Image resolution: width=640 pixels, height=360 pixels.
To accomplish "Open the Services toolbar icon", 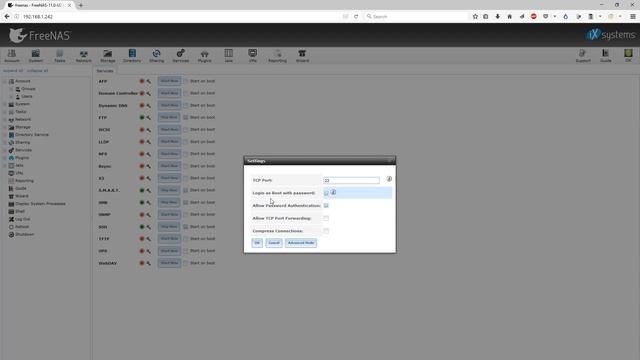I will pyautogui.click(x=180, y=56).
